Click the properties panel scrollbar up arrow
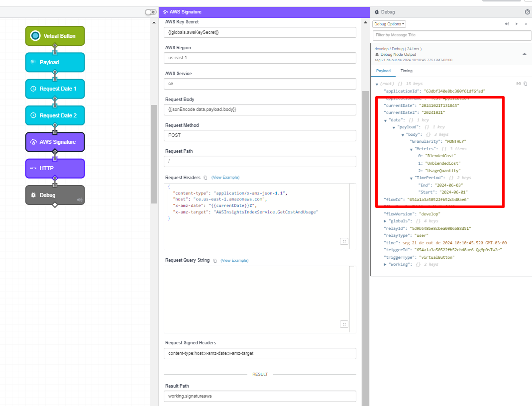 pyautogui.click(x=365, y=22)
